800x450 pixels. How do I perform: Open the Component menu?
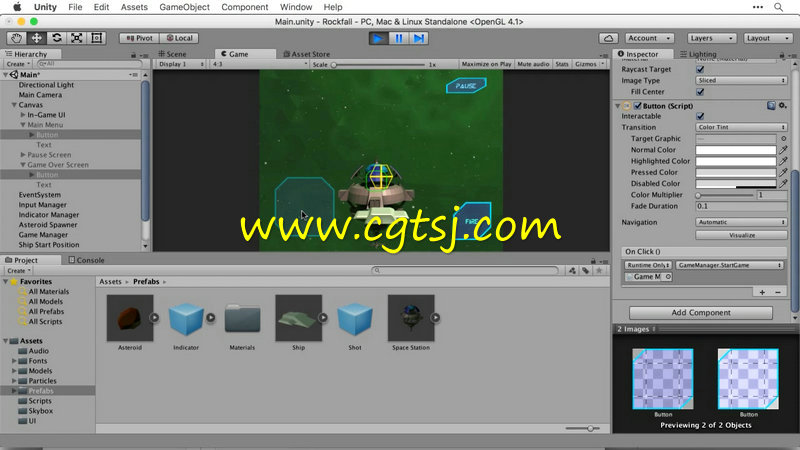click(244, 7)
